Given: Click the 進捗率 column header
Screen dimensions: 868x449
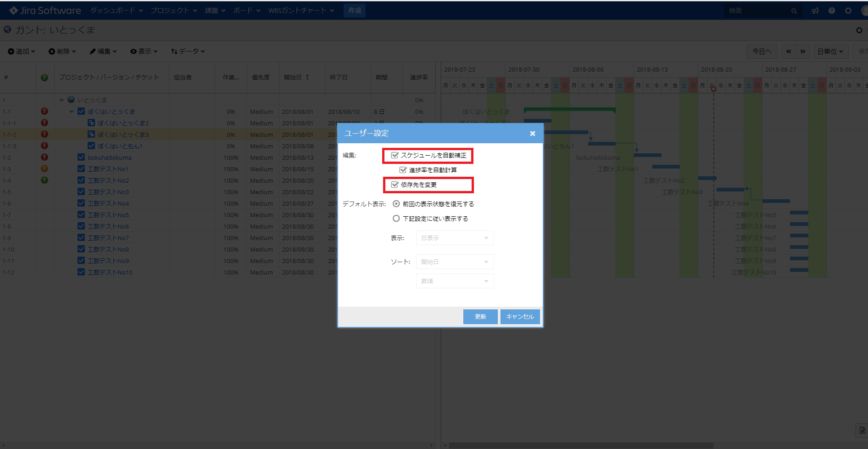Looking at the screenshot, I should pyautogui.click(x=419, y=78).
